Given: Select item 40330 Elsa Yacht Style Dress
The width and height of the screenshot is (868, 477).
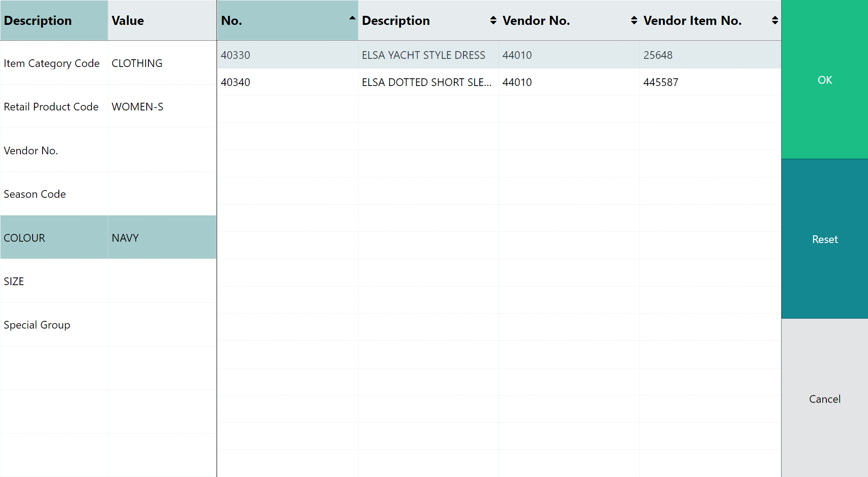Looking at the screenshot, I should tap(423, 55).
